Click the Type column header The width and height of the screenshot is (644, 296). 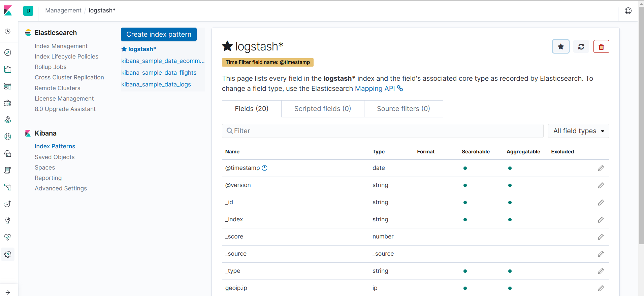(379, 152)
